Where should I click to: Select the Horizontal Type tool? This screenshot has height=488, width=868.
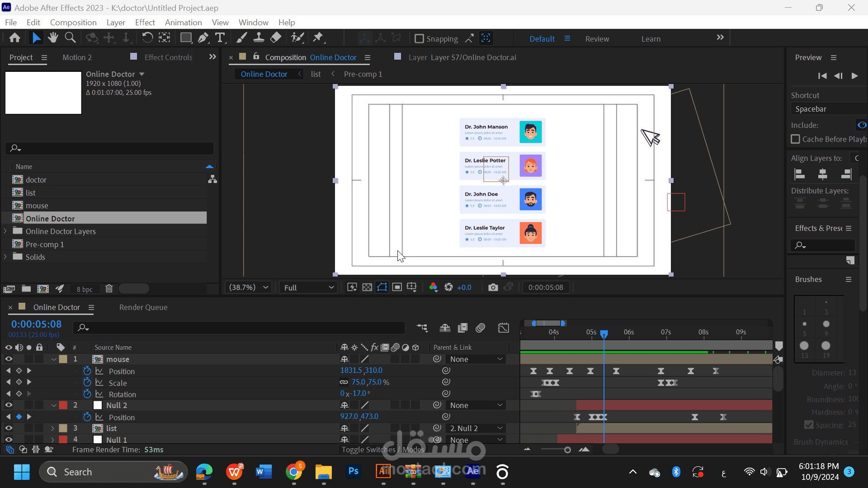point(220,38)
